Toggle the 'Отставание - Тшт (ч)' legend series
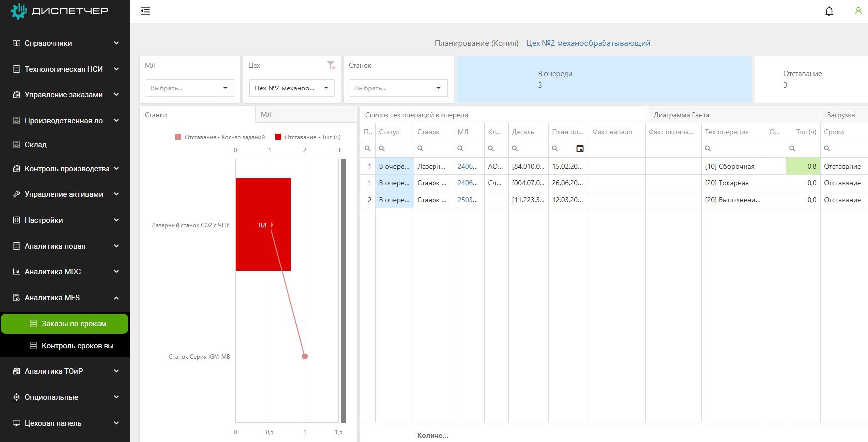 click(308, 137)
